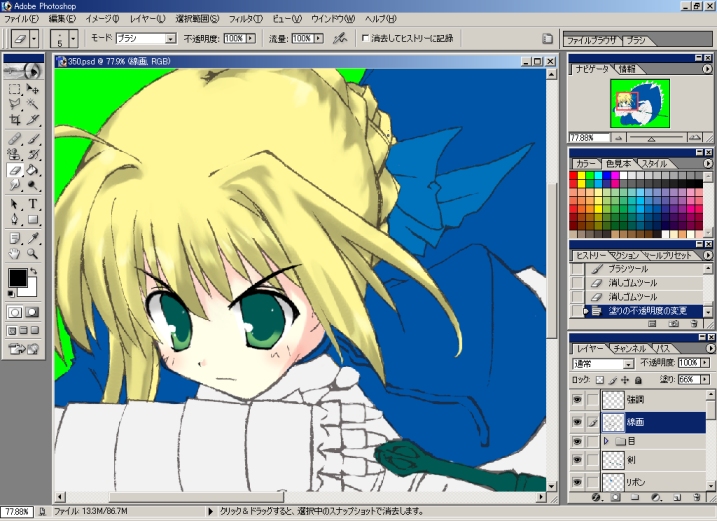This screenshot has height=521, width=717.
Task: Create a new layer in Layers panel
Action: coord(677,497)
